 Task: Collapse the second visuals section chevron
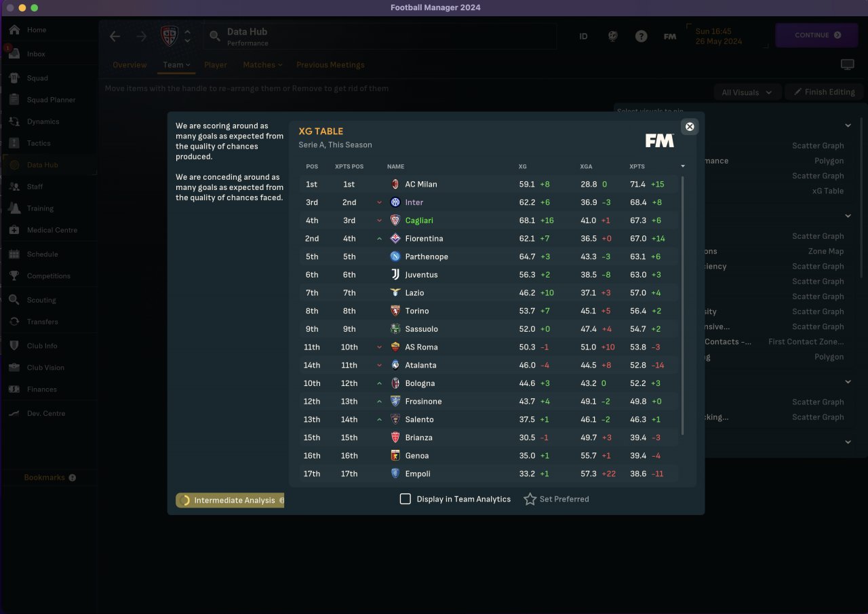848,216
